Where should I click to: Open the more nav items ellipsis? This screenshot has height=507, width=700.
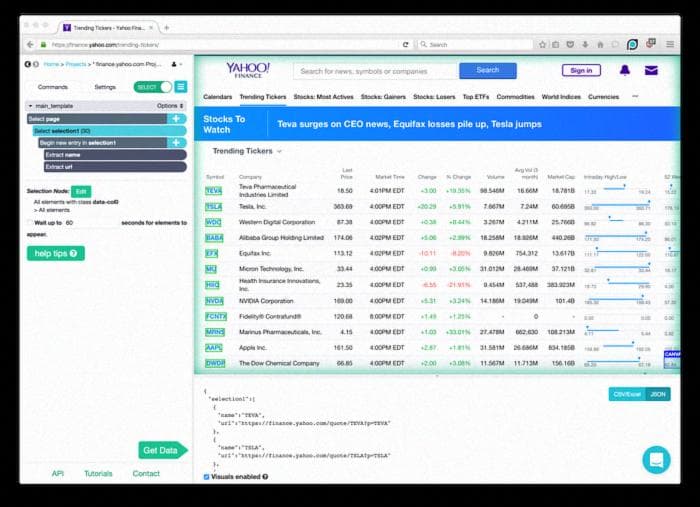635,96
